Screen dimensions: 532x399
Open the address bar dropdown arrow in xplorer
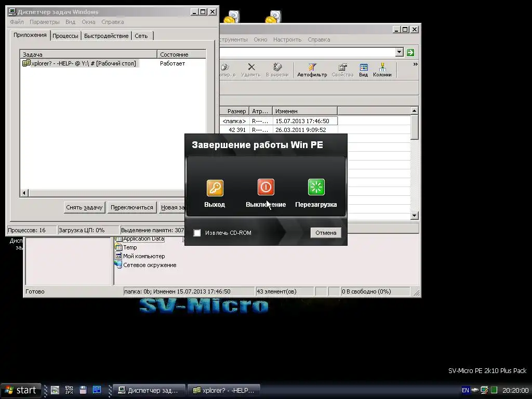point(400,52)
